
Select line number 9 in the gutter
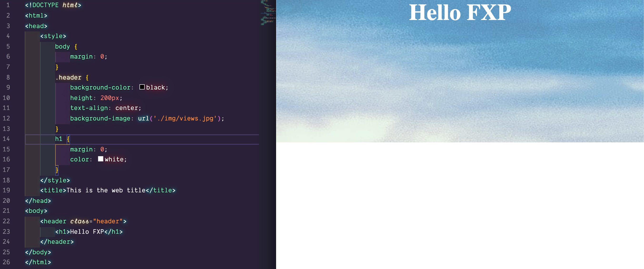point(8,88)
